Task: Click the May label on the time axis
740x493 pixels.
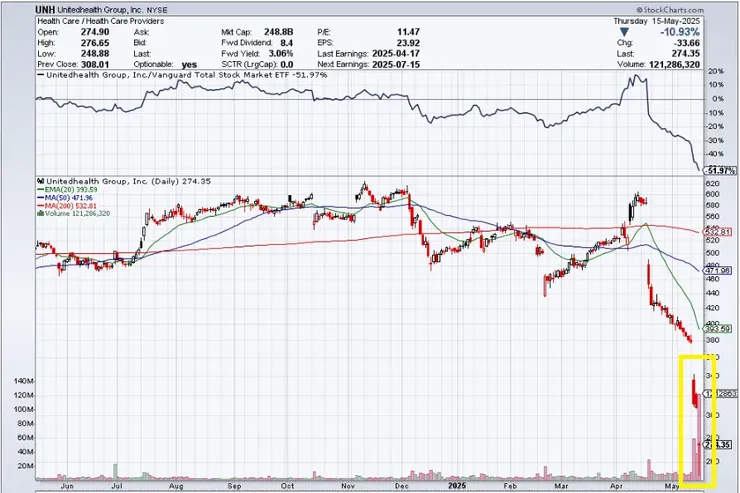Action: tap(672, 486)
